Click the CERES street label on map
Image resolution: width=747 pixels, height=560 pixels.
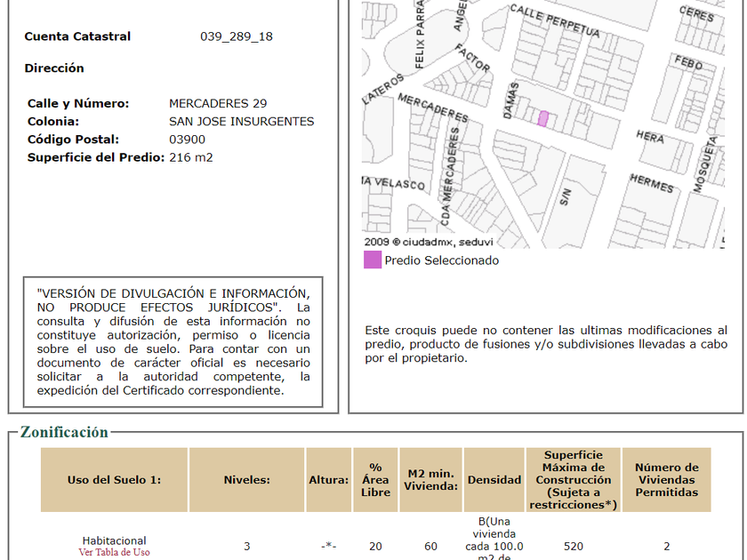[696, 14]
